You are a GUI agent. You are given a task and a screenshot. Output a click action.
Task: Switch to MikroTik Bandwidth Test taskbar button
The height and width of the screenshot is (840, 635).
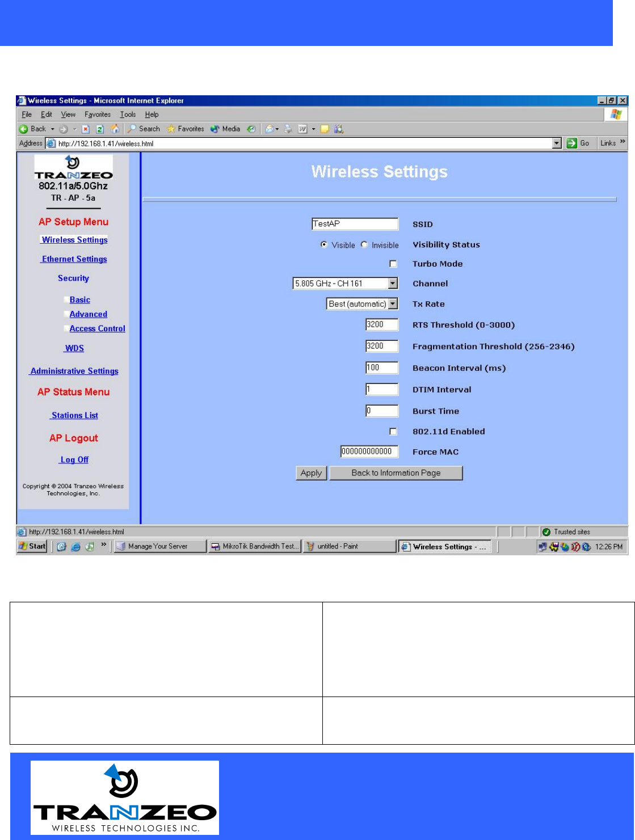254,546
